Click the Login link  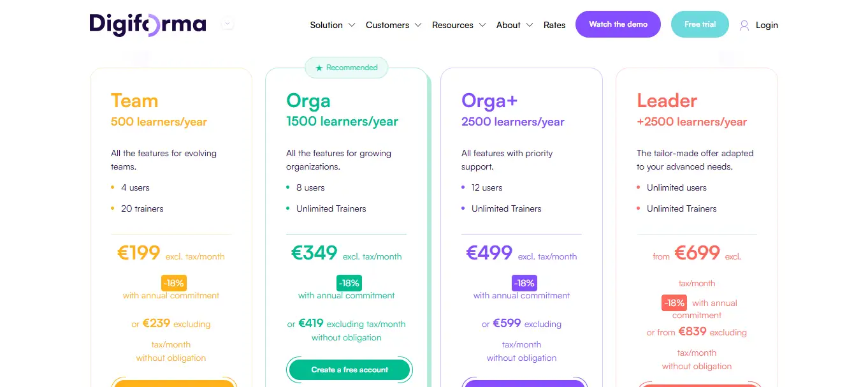(x=767, y=25)
